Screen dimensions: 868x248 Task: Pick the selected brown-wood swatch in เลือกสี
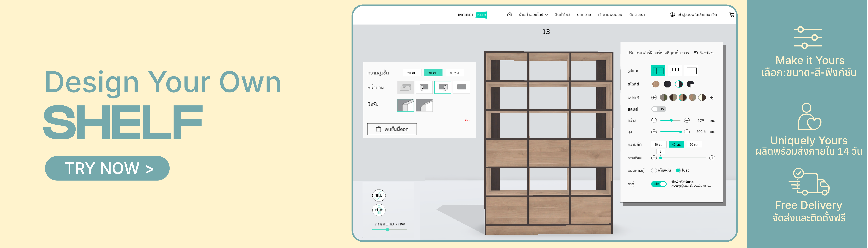click(683, 98)
